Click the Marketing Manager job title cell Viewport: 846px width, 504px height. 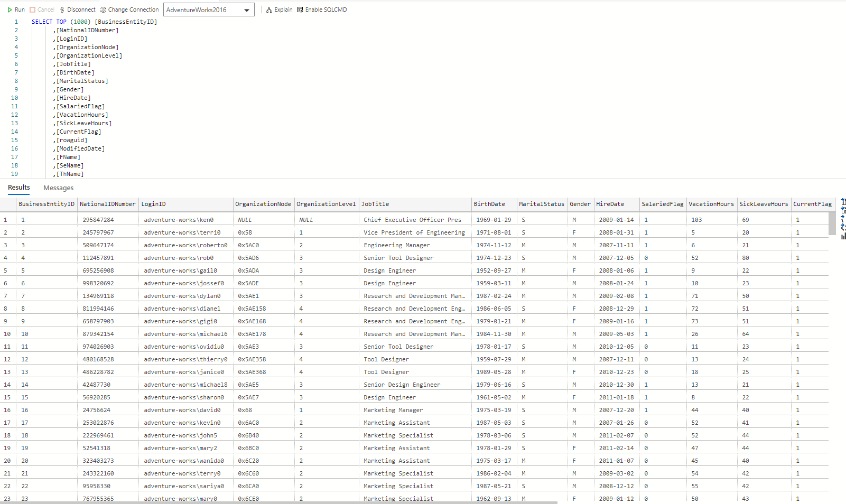415,410
